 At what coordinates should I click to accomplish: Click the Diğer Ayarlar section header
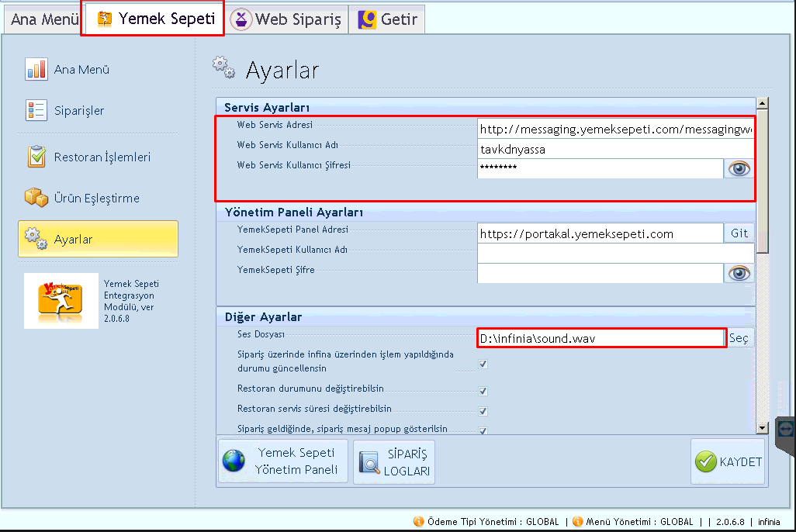[263, 316]
